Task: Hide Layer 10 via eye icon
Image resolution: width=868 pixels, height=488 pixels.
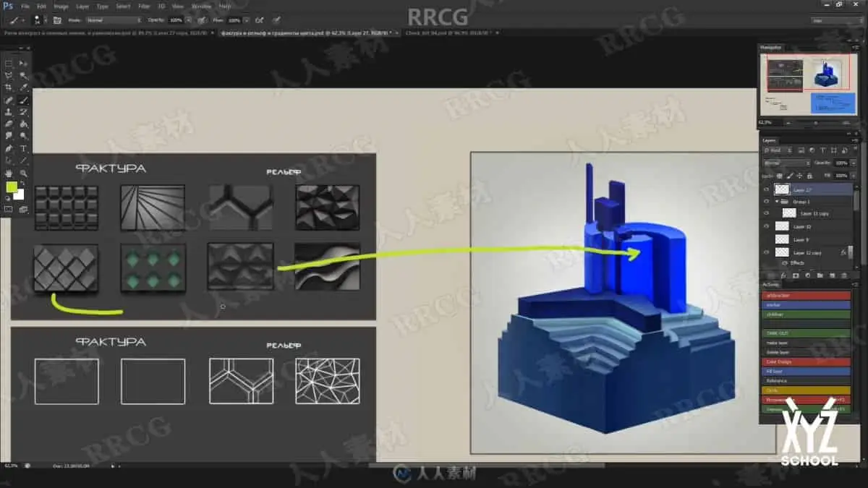Action: click(767, 226)
